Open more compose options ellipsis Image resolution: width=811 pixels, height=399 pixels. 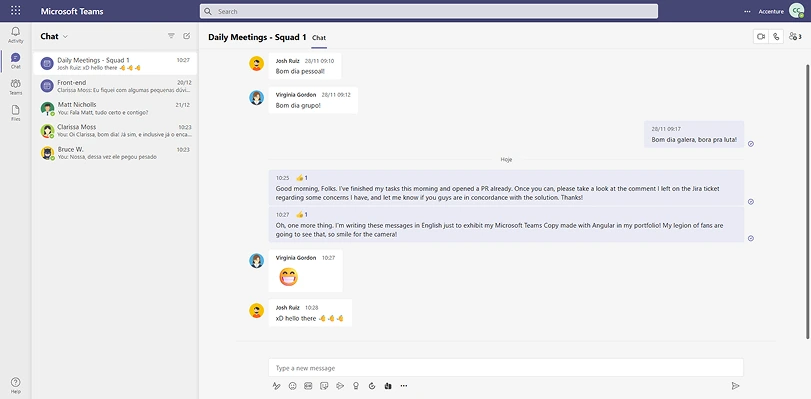[x=404, y=386]
